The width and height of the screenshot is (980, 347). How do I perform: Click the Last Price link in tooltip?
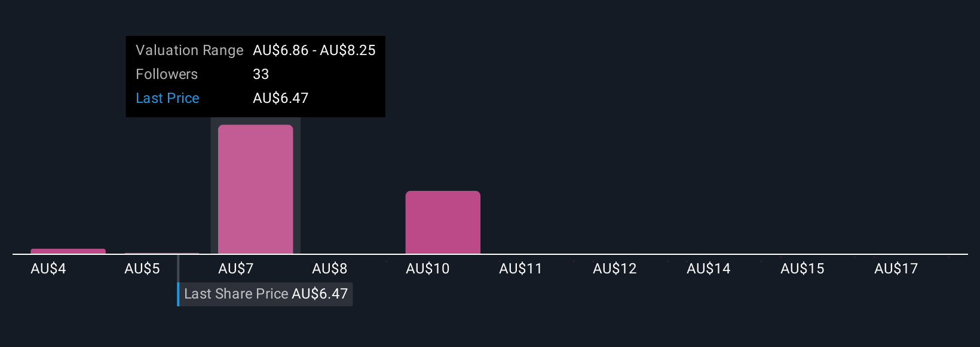point(167,98)
